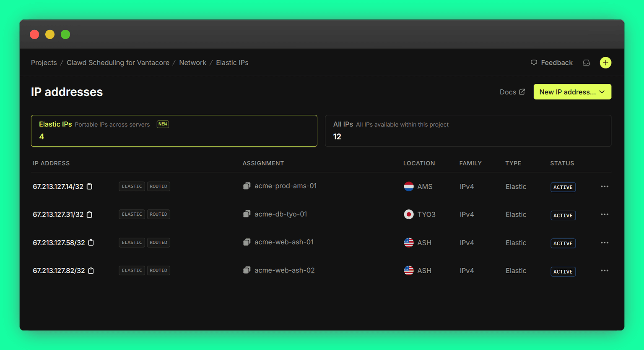
Task: Click the Feedback button
Action: click(x=551, y=63)
